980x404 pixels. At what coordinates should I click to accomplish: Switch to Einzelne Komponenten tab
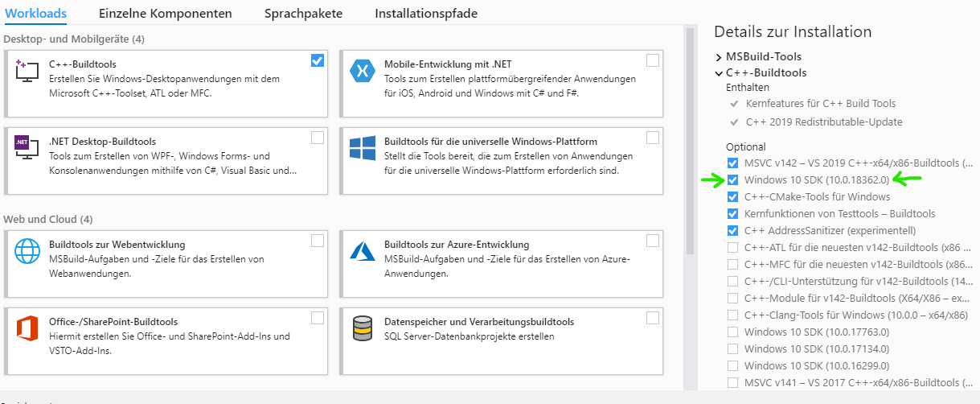pos(166,14)
